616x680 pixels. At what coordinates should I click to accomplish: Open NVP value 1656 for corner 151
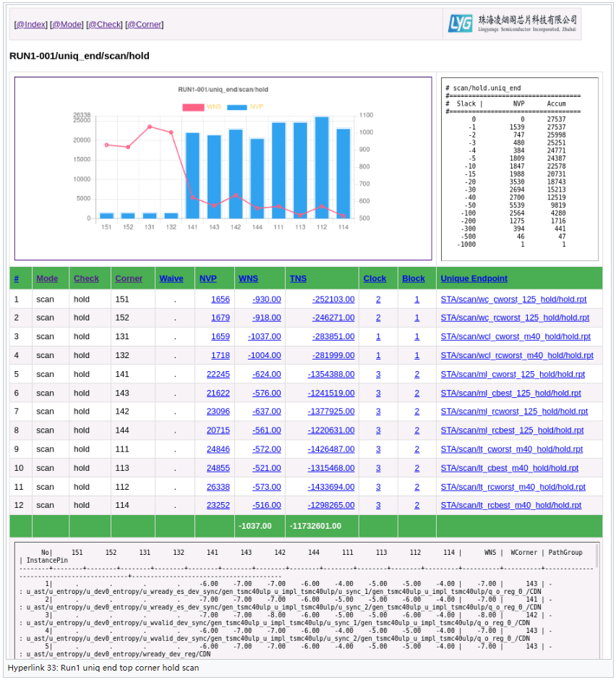click(220, 299)
